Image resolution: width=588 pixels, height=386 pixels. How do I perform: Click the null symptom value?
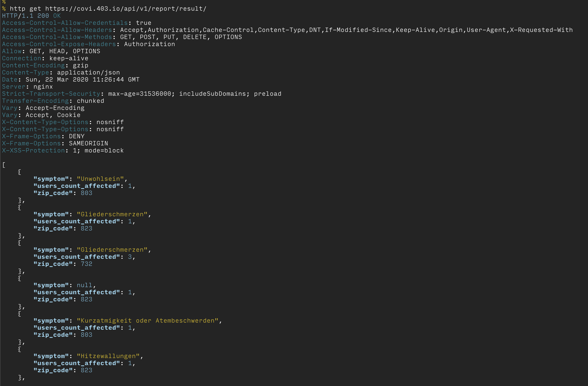[84, 285]
